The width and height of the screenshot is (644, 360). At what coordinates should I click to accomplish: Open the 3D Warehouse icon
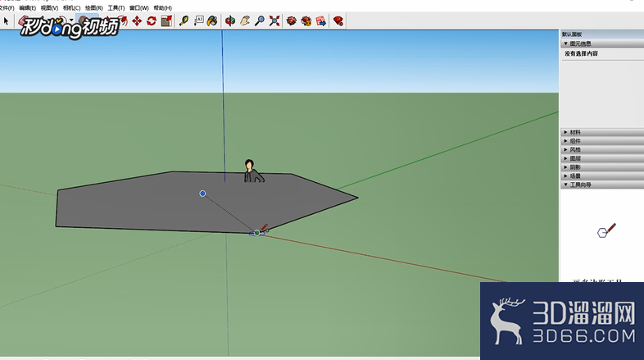[x=292, y=21]
